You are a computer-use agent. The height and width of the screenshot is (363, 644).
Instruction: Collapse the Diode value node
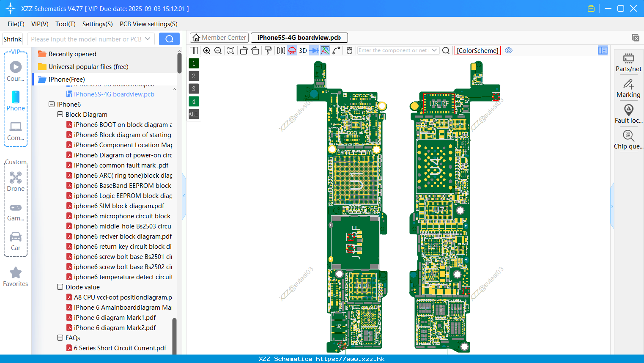(60, 287)
